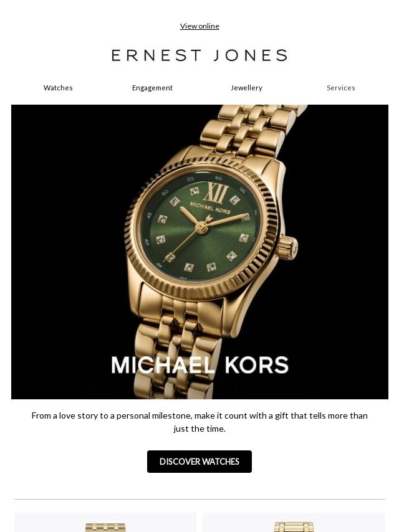Click the DISCOVER WATCHES button

click(199, 462)
